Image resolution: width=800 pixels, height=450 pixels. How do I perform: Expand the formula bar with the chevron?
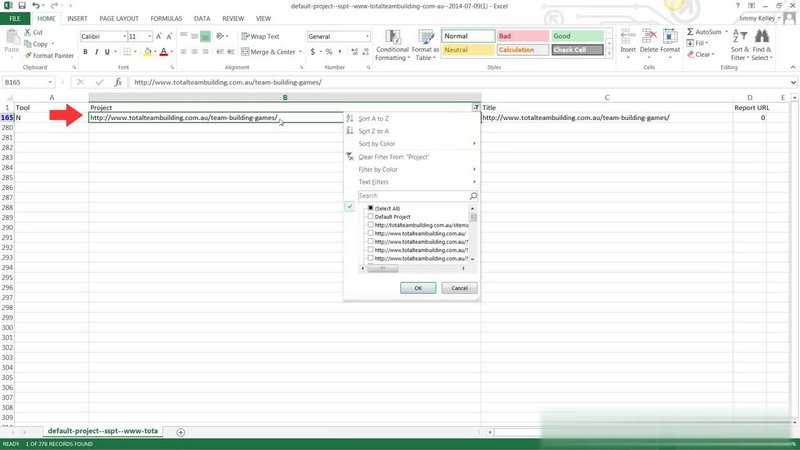[793, 82]
